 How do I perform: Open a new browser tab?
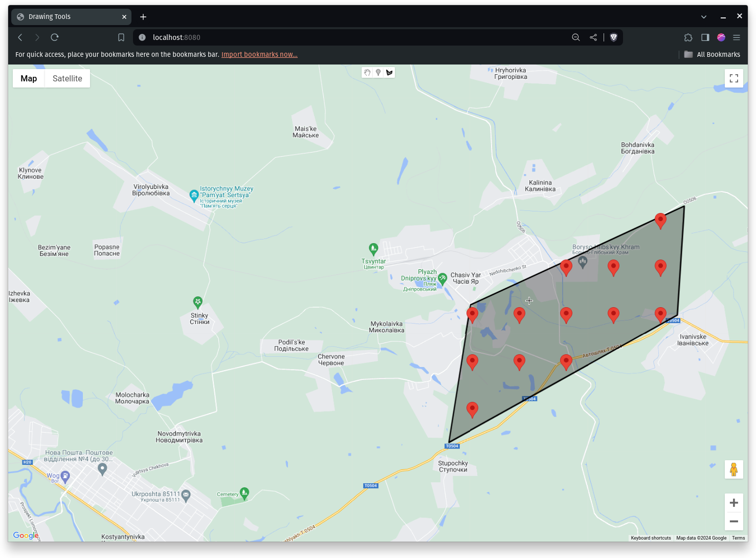tap(143, 17)
